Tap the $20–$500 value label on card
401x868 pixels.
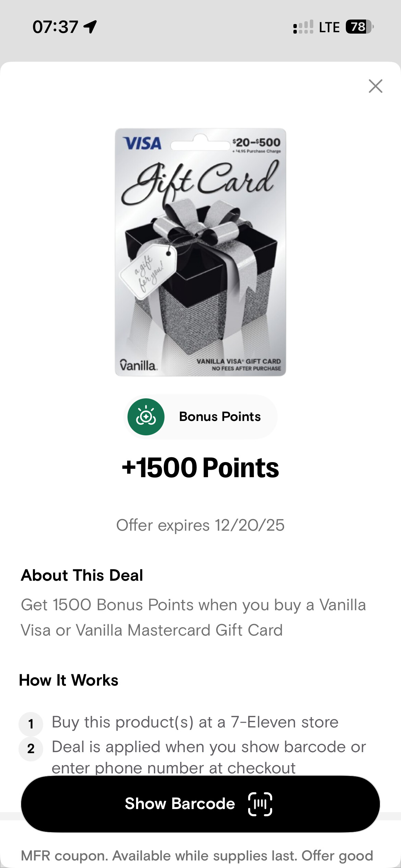click(x=256, y=142)
